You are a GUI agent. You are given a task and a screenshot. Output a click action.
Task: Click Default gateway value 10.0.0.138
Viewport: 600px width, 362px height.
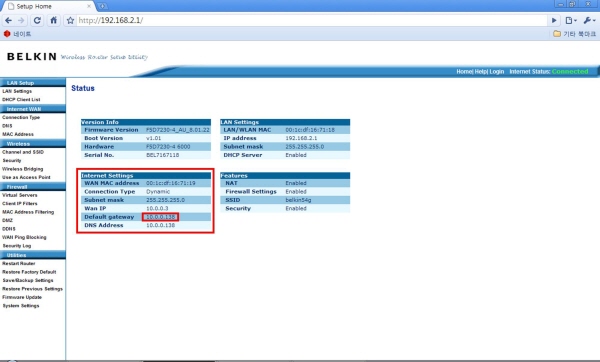point(161,217)
